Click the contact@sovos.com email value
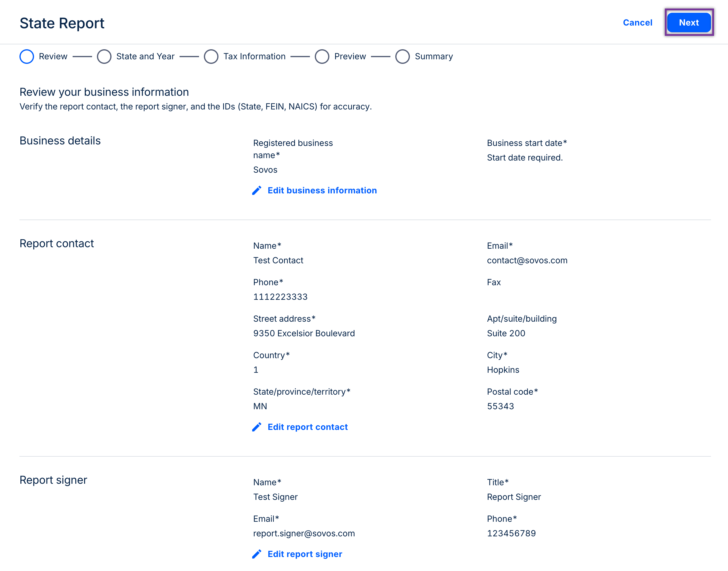Viewport: 728px width, 571px height. tap(527, 261)
